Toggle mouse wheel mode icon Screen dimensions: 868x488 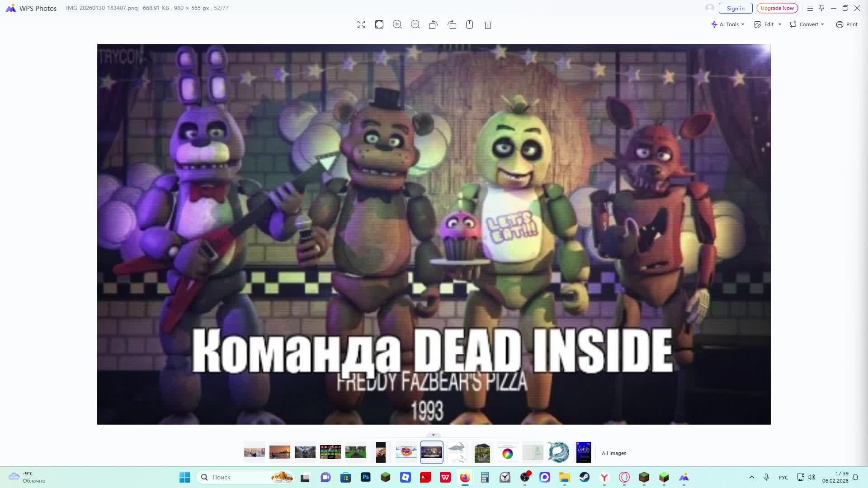click(470, 25)
